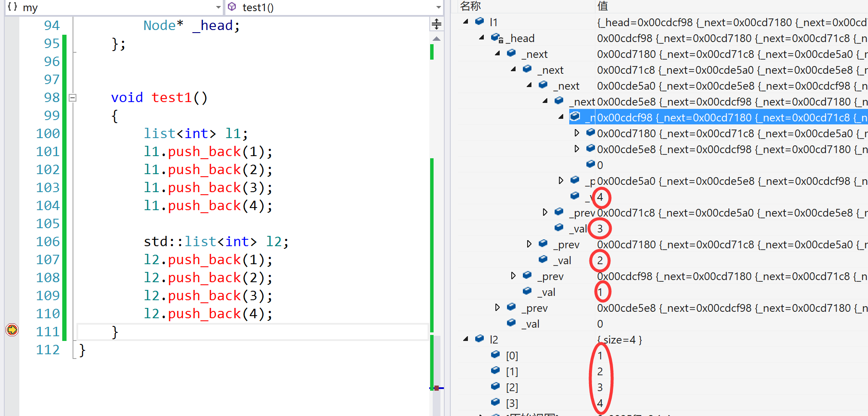
Task: Click the l1 variable cube icon
Action: [480, 21]
